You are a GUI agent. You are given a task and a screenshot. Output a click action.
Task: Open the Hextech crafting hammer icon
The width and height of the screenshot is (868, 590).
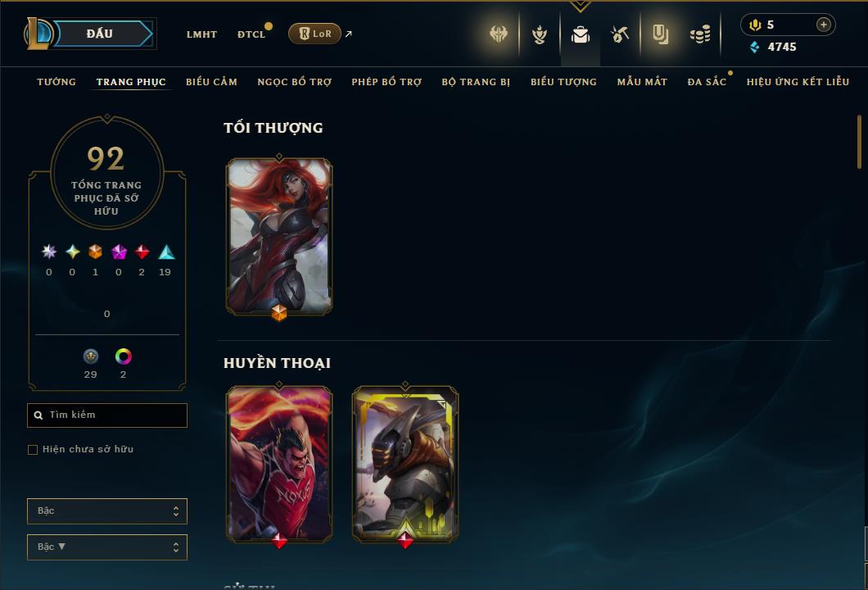(620, 35)
